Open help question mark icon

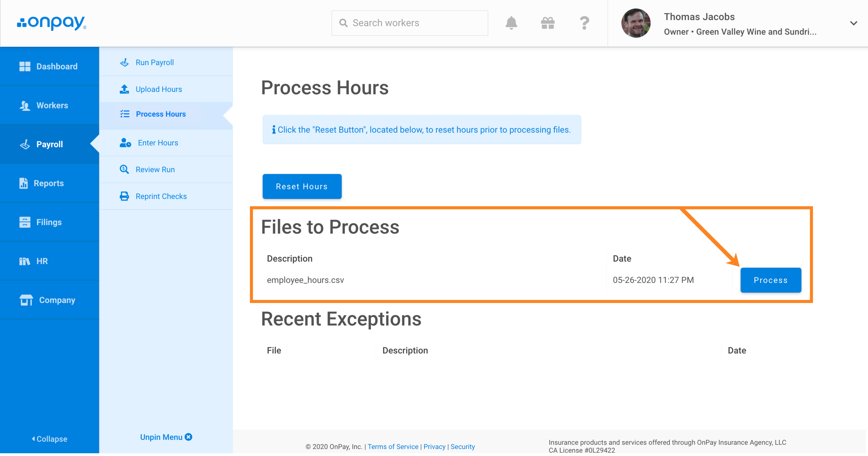point(584,23)
